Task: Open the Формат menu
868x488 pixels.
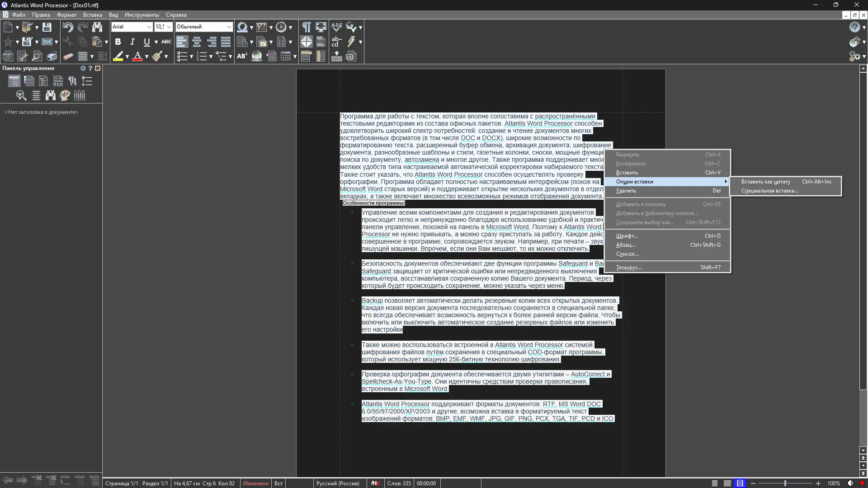Action: (66, 15)
